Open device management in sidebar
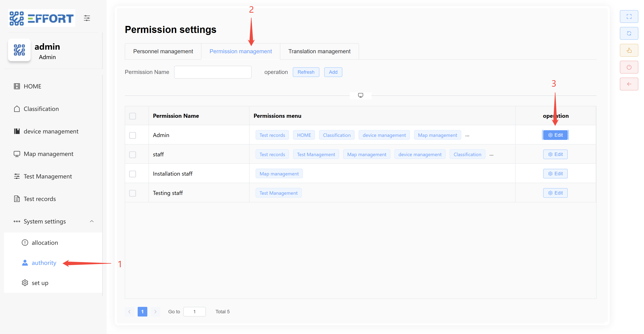This screenshot has width=644, height=334. (x=51, y=131)
